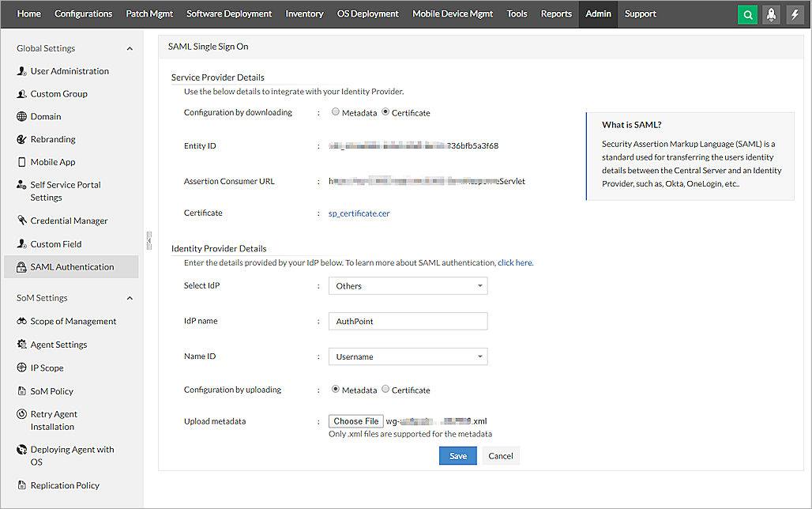Switch to the Patch Mgmt tab
This screenshot has height=509, width=812.
149,13
